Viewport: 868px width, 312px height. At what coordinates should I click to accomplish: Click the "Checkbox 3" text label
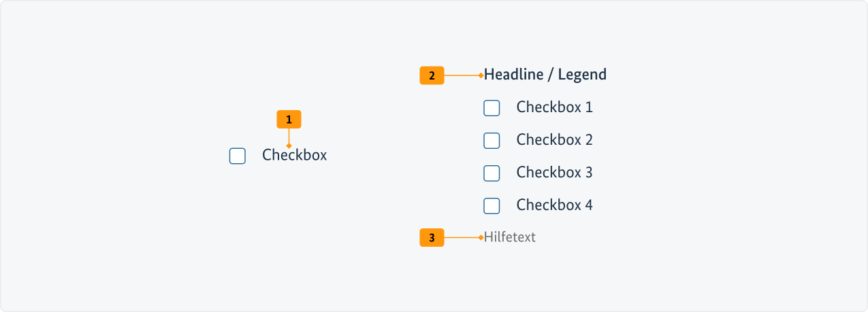554,173
